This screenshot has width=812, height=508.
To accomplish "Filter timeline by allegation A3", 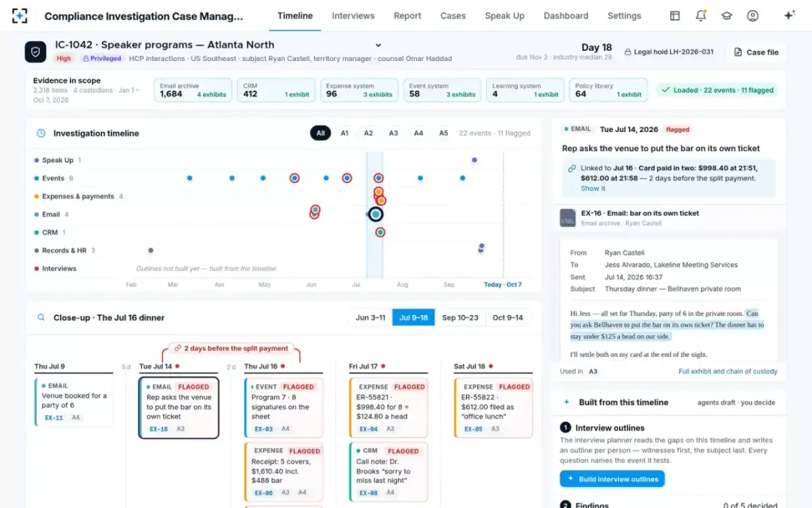I will click(393, 133).
